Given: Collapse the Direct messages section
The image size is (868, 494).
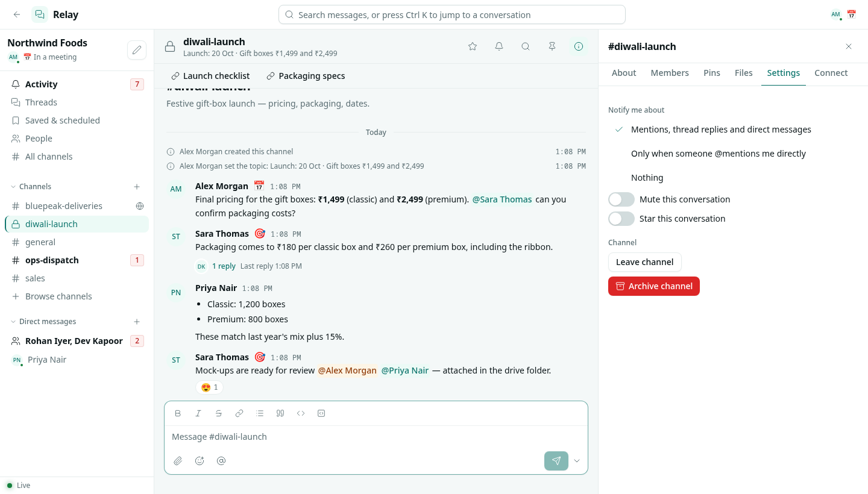Looking at the screenshot, I should click(x=44, y=322).
